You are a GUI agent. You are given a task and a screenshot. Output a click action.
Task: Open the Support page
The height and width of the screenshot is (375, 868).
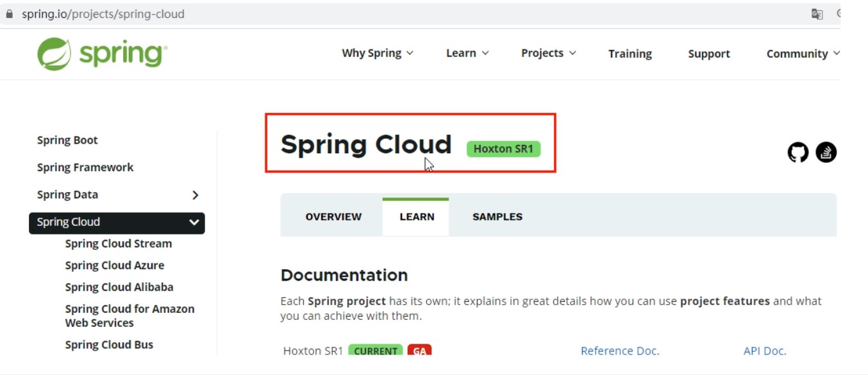pos(709,54)
